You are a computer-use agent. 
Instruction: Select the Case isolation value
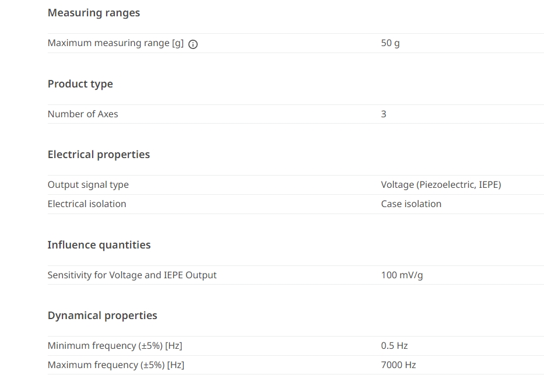(x=411, y=204)
